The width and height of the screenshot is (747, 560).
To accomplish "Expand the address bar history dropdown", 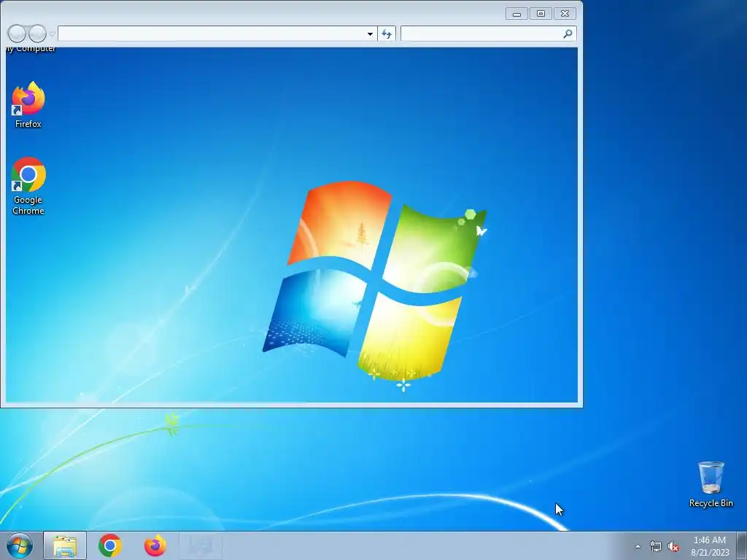I will click(x=370, y=34).
